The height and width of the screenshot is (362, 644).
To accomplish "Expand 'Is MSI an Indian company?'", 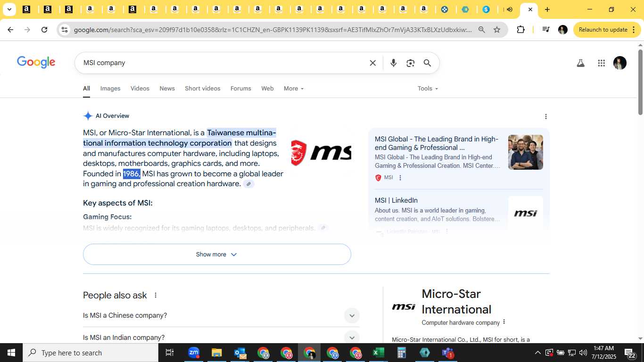I will point(221,337).
